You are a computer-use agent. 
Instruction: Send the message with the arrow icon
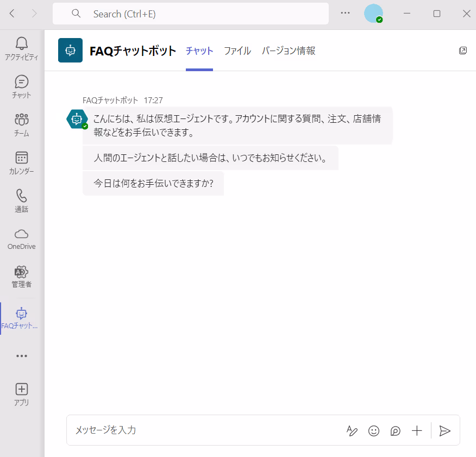pyautogui.click(x=444, y=430)
